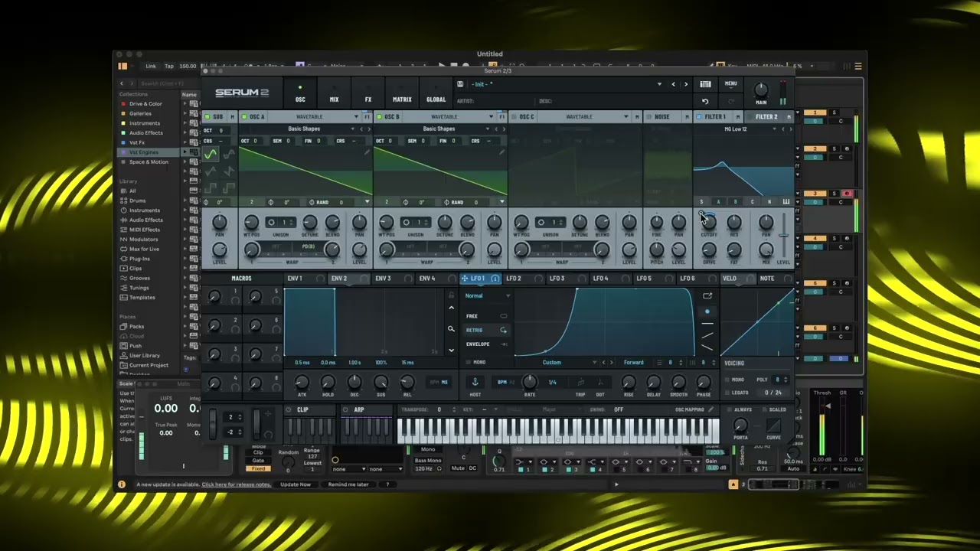Go to next preset arrow in header
The image size is (980, 551).
(x=686, y=84)
